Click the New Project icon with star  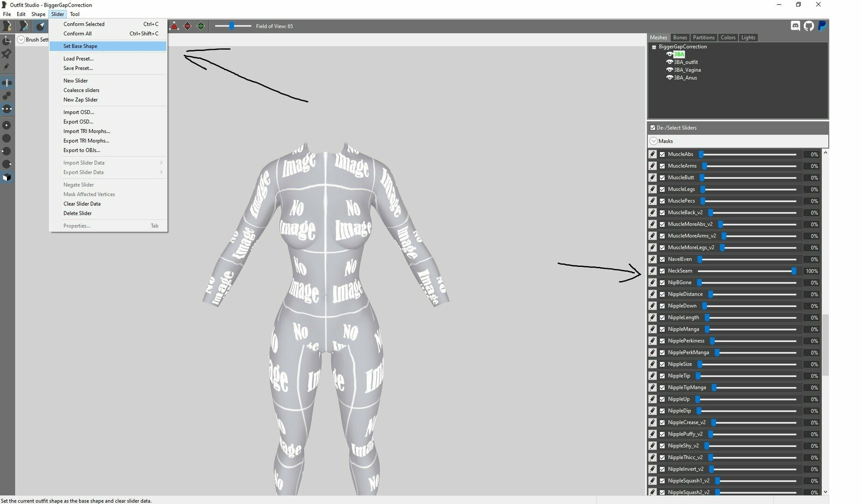pos(7,26)
